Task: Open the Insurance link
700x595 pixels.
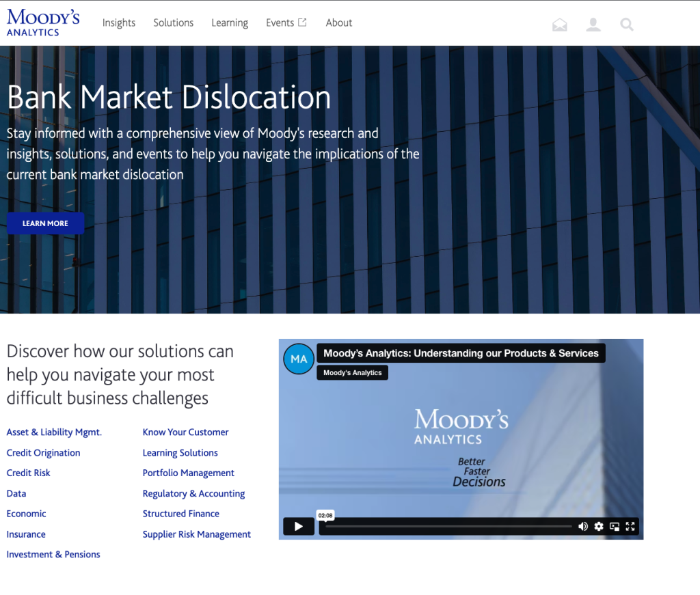Action: [x=26, y=534]
